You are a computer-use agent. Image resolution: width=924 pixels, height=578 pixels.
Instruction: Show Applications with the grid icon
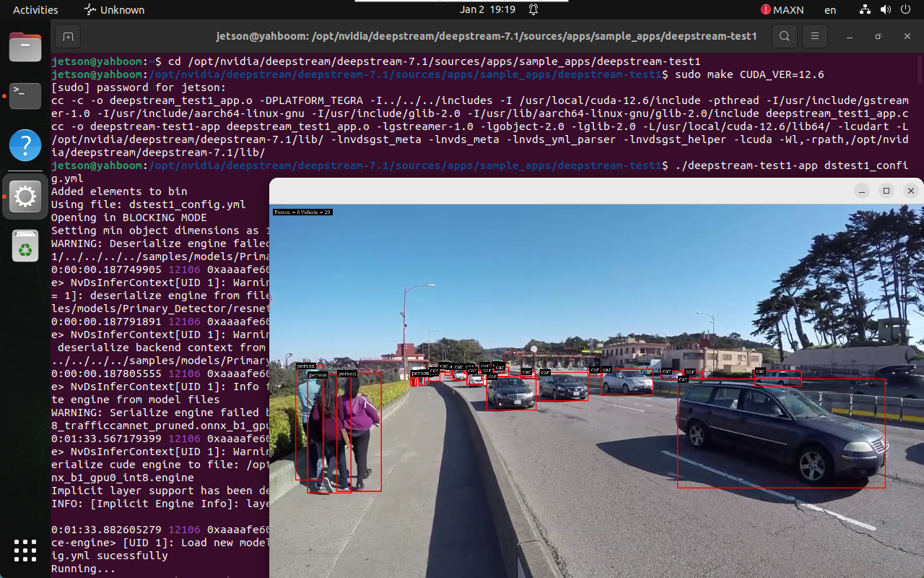pyautogui.click(x=25, y=551)
